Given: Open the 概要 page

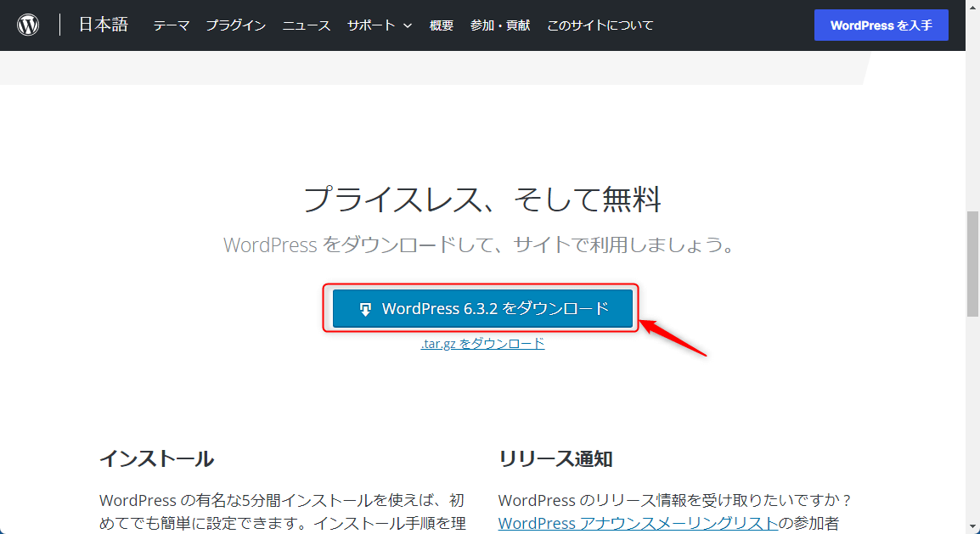Looking at the screenshot, I should [442, 25].
